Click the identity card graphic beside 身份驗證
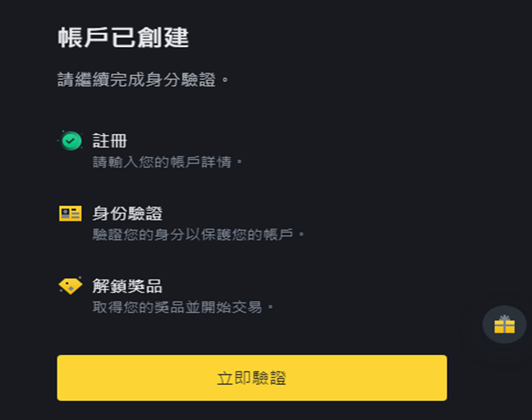 click(70, 213)
